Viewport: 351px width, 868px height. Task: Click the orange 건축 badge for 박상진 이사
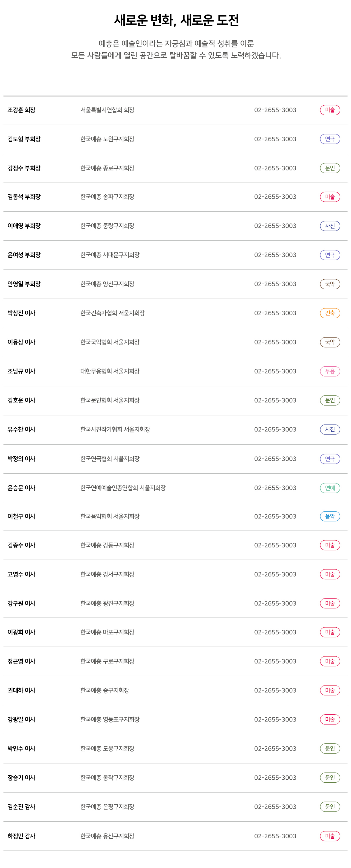[x=329, y=313]
